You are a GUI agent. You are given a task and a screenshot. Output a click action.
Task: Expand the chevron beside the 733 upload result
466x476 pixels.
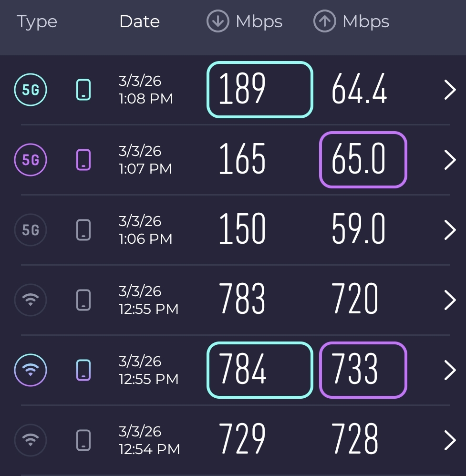click(x=450, y=370)
